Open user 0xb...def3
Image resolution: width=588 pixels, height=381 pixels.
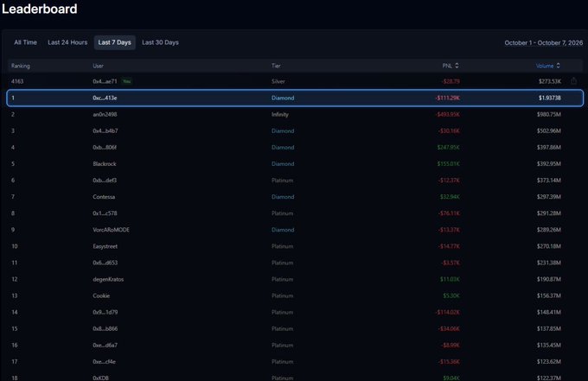tap(105, 181)
